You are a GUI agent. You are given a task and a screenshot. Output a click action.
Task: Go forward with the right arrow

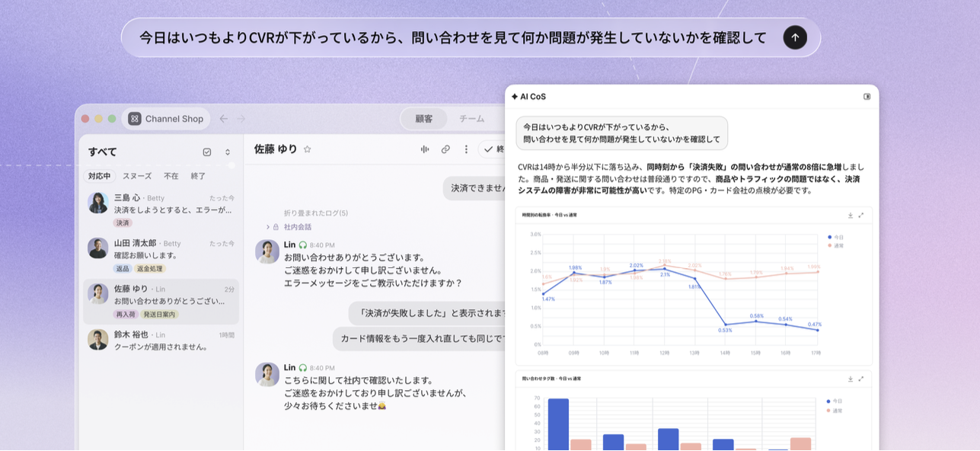(x=241, y=119)
